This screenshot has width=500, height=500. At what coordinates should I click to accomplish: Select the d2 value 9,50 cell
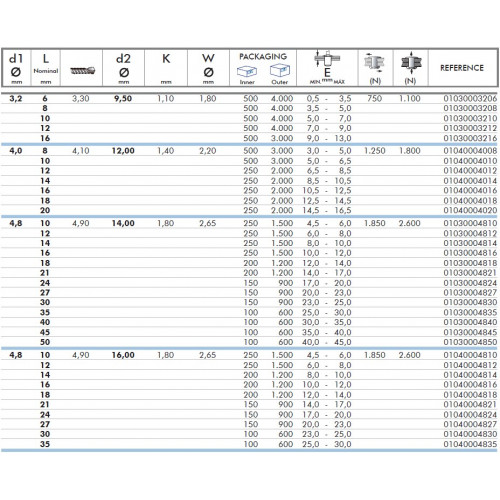coord(123,98)
